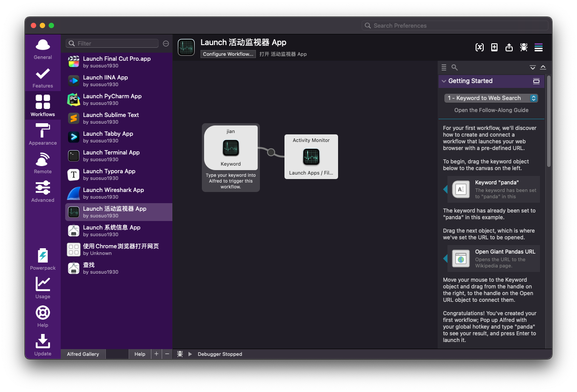577x392 pixels.
Task: Click the add-object plus icon in the header
Action: coord(494,47)
